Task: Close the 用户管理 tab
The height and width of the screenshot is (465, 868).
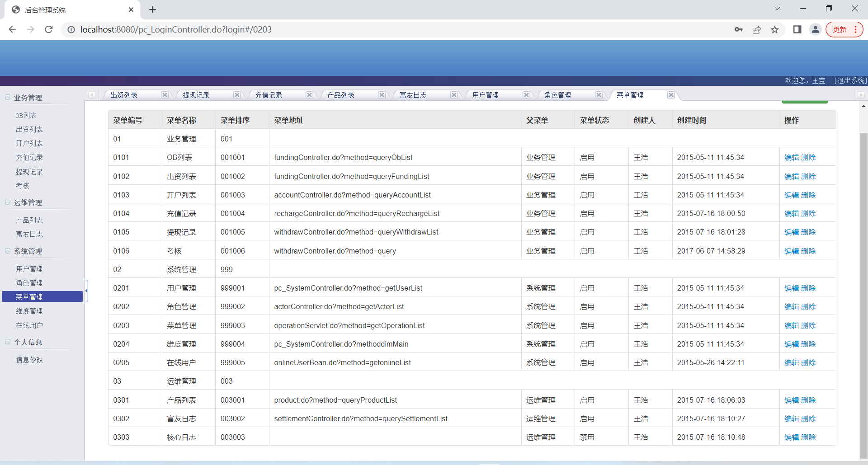Action: click(x=526, y=95)
